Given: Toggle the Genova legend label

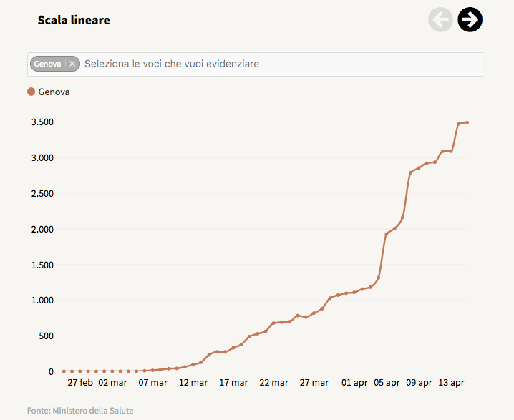Looking at the screenshot, I should coord(54,92).
